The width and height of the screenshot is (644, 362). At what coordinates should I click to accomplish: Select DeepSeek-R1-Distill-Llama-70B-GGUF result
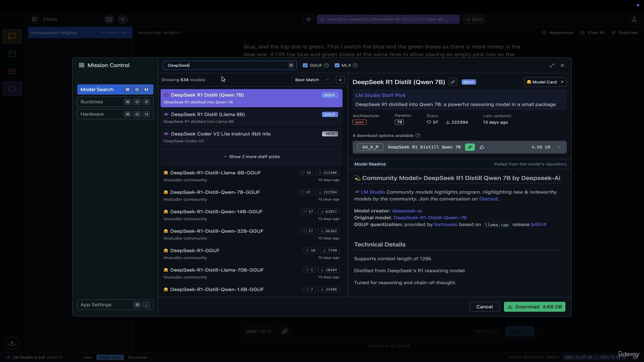point(252,273)
